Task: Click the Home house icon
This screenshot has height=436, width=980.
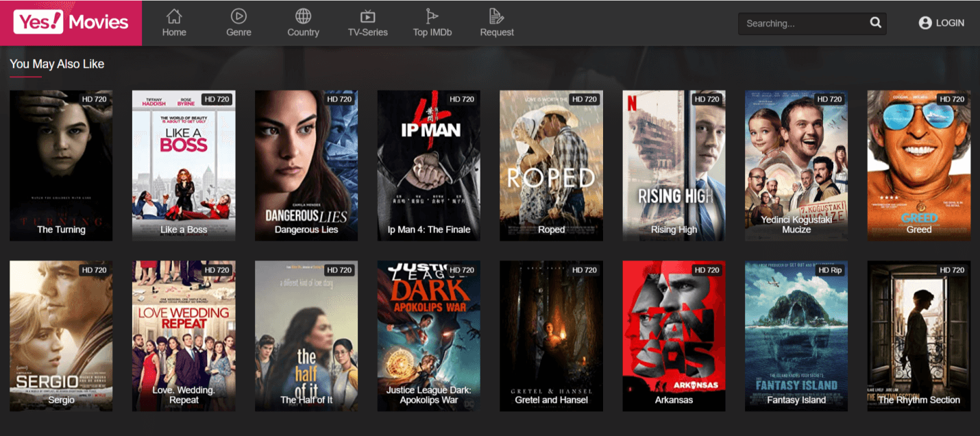Action: tap(174, 15)
